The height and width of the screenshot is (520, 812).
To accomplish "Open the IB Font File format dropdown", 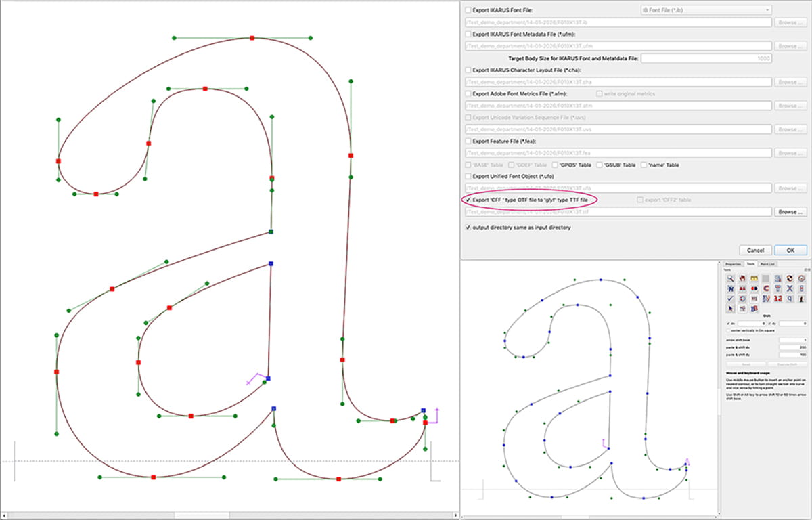I will click(704, 9).
